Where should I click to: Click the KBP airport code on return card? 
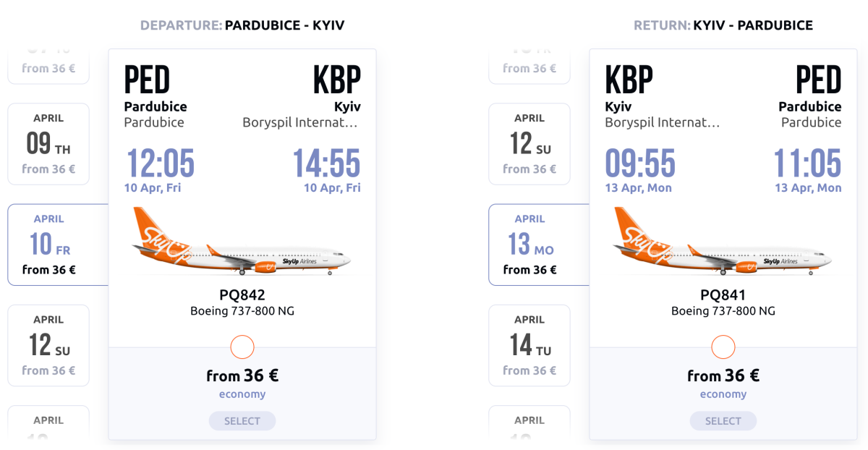tap(629, 80)
